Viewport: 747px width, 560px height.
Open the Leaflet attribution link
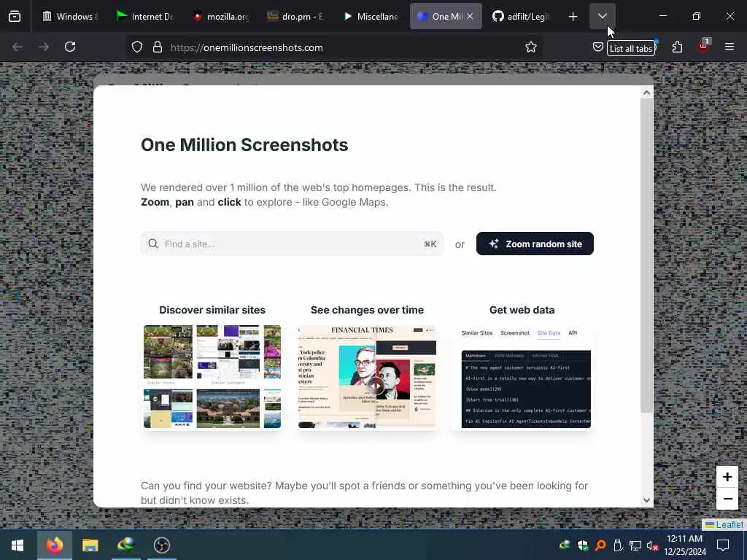[724, 524]
